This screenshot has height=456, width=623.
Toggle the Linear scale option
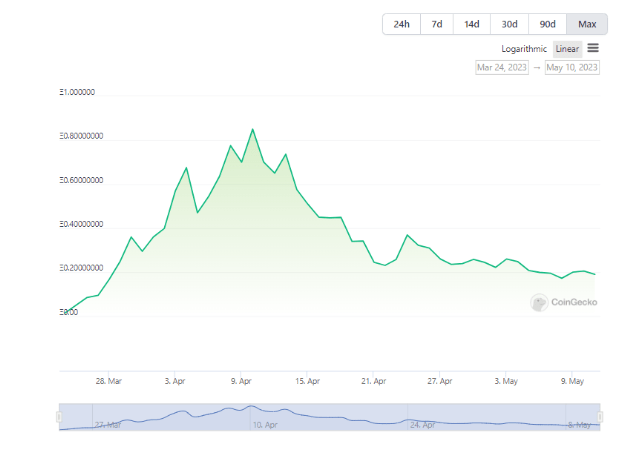click(x=567, y=48)
